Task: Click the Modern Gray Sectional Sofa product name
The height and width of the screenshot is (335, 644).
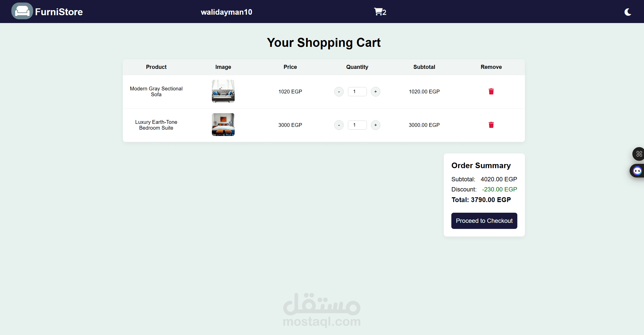Action: (x=156, y=91)
